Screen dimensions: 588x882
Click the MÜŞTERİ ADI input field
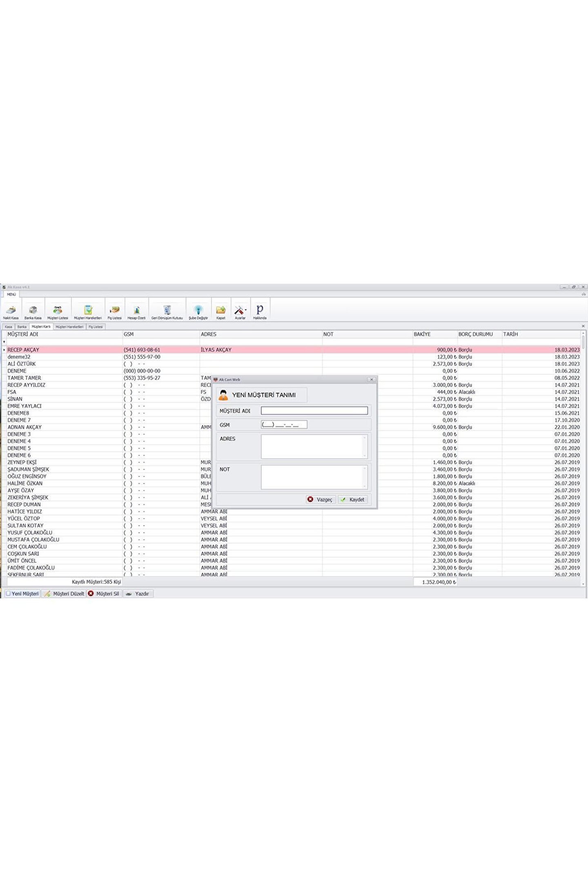click(x=314, y=411)
